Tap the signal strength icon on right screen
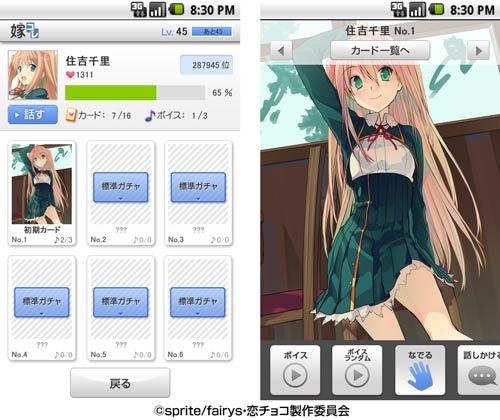Screen dimensions: 500x420 [x=417, y=9]
